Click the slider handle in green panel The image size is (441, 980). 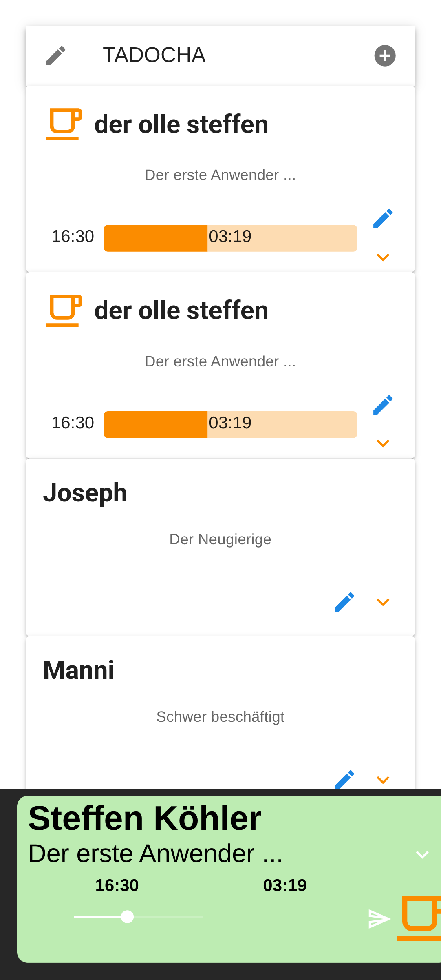(x=128, y=917)
